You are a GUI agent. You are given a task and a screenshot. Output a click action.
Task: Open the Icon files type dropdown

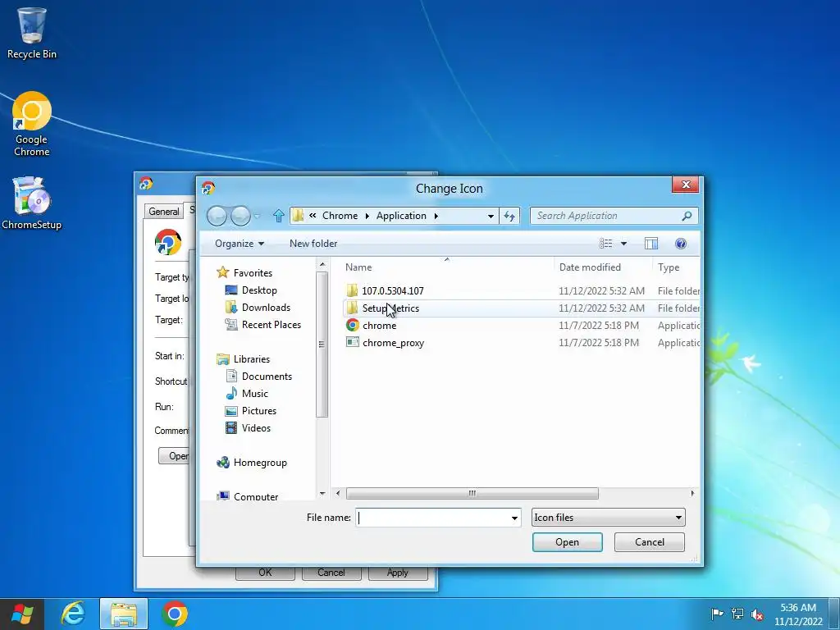(608, 518)
